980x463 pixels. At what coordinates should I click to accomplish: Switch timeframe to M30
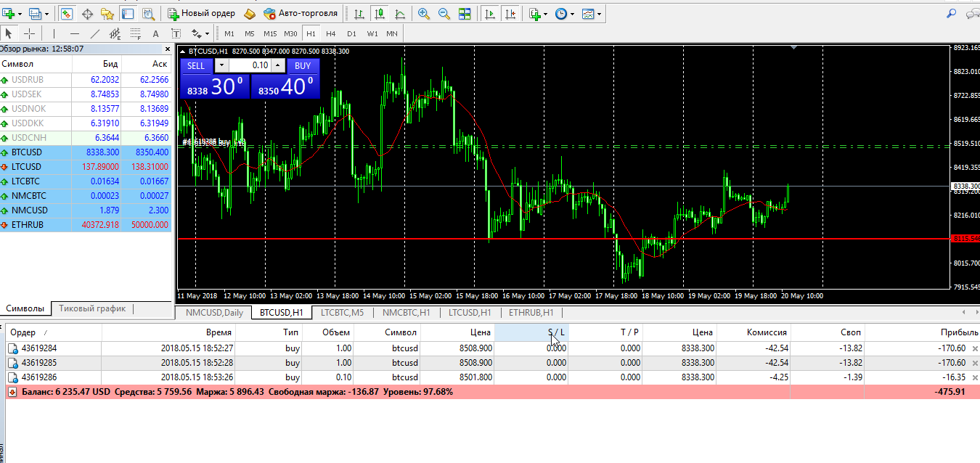[290, 33]
